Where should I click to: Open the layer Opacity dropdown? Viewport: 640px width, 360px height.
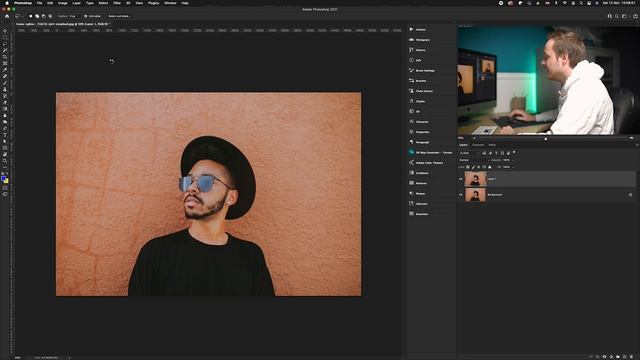click(x=513, y=160)
